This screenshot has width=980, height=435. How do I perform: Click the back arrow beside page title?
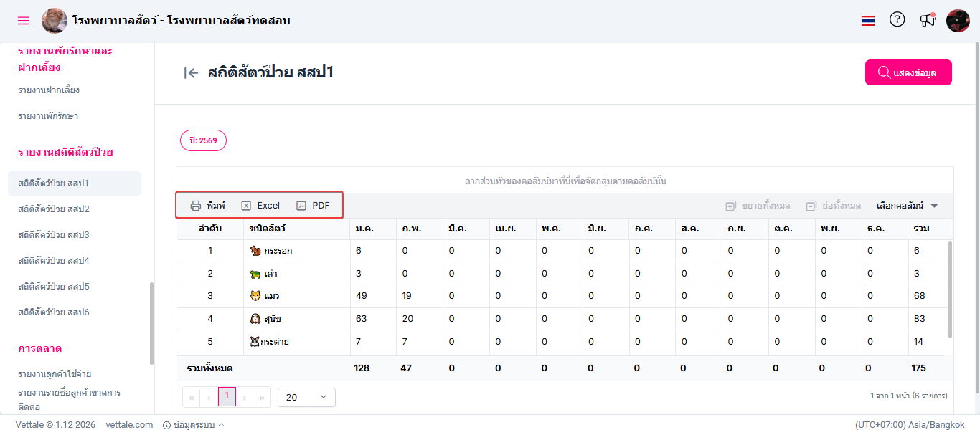(x=191, y=72)
